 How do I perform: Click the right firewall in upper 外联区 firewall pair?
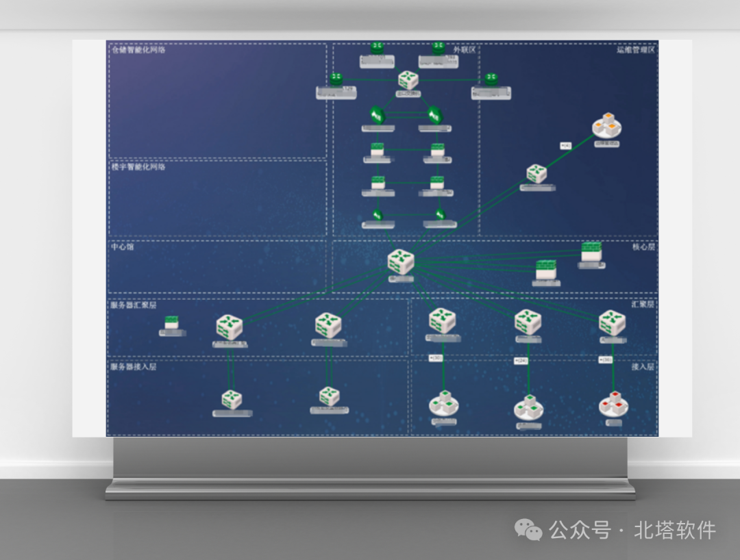438,151
